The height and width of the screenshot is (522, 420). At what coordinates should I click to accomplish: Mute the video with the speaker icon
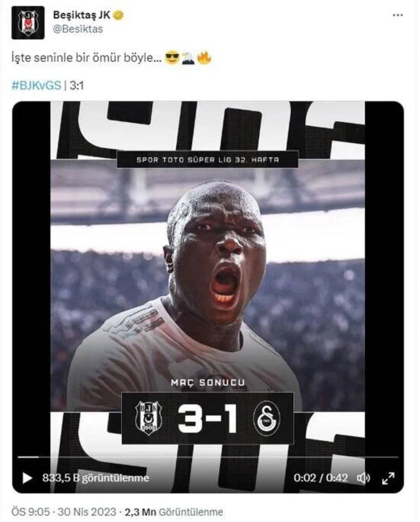(x=364, y=478)
